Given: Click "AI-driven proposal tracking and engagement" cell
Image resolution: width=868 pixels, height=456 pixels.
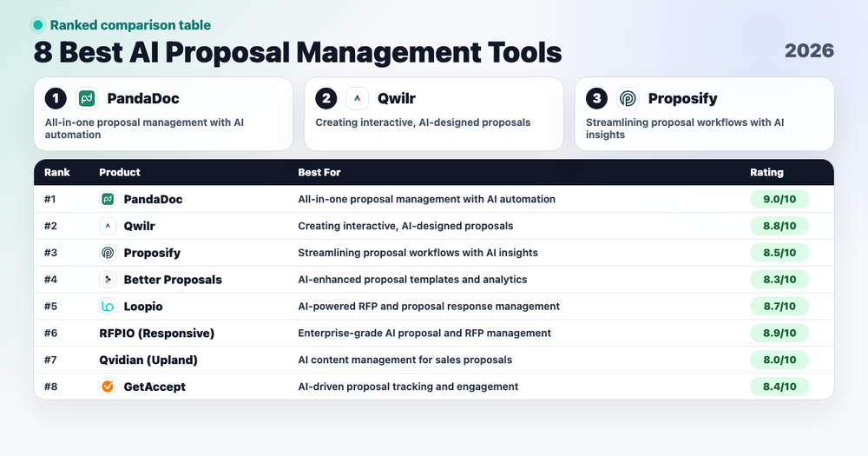Looking at the screenshot, I should [x=408, y=387].
